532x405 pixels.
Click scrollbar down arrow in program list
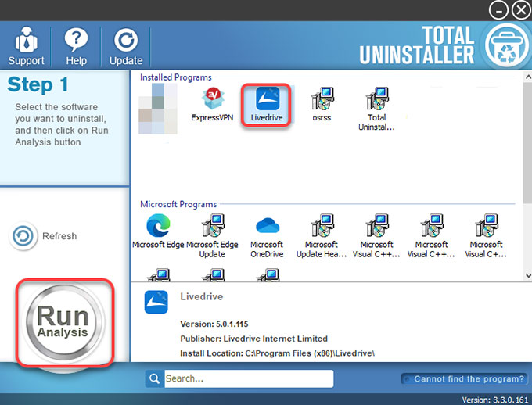tap(528, 275)
